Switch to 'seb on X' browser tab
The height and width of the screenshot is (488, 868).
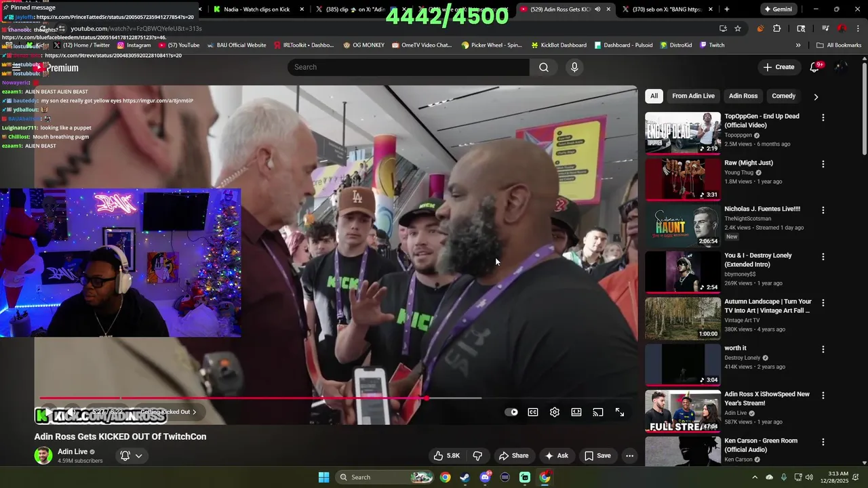[x=668, y=9]
